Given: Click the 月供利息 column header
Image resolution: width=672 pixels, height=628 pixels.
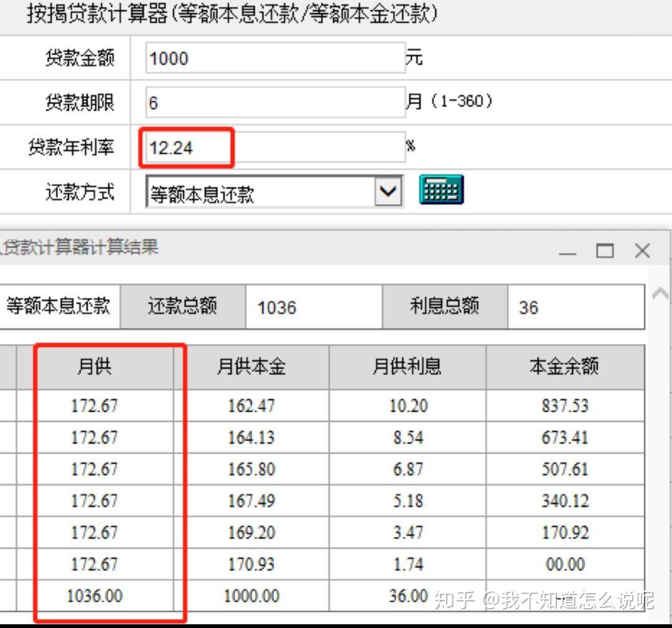Looking at the screenshot, I should 408,367.
